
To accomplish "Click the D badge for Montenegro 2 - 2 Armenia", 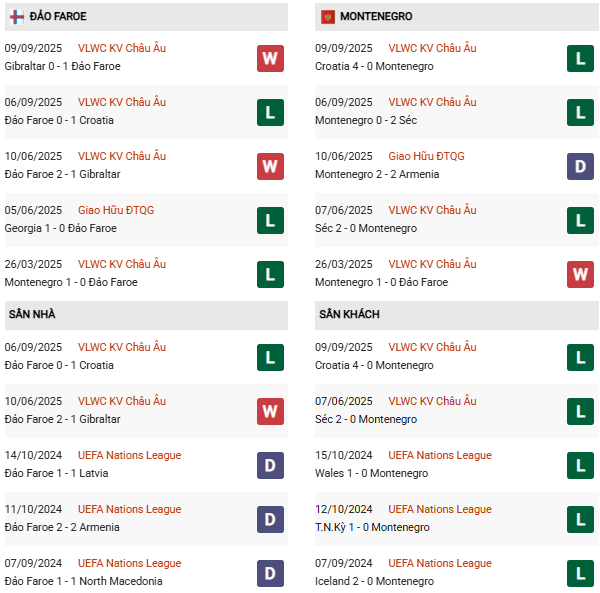I will pyautogui.click(x=580, y=166).
